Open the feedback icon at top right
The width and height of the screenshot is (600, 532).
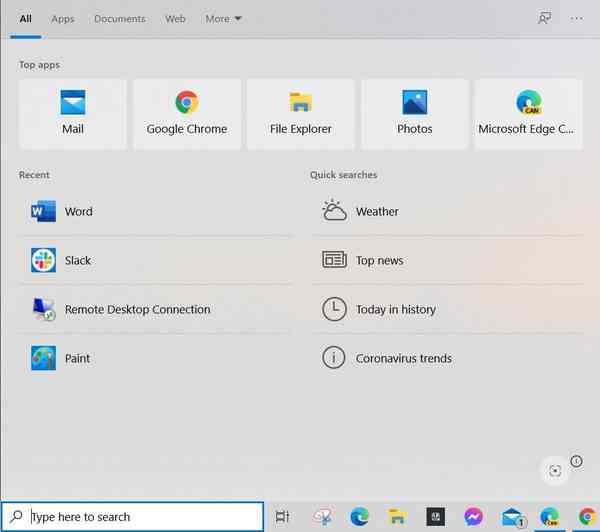[544, 18]
